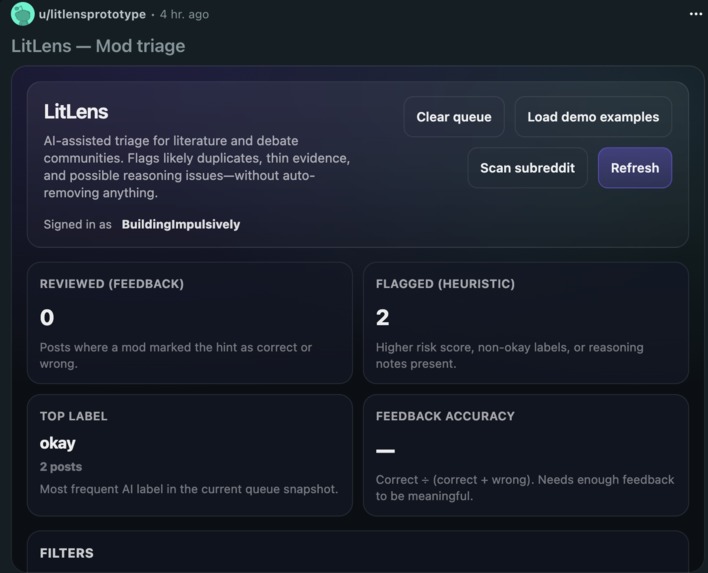Click 'Most frequent AI label' description

[189, 489]
